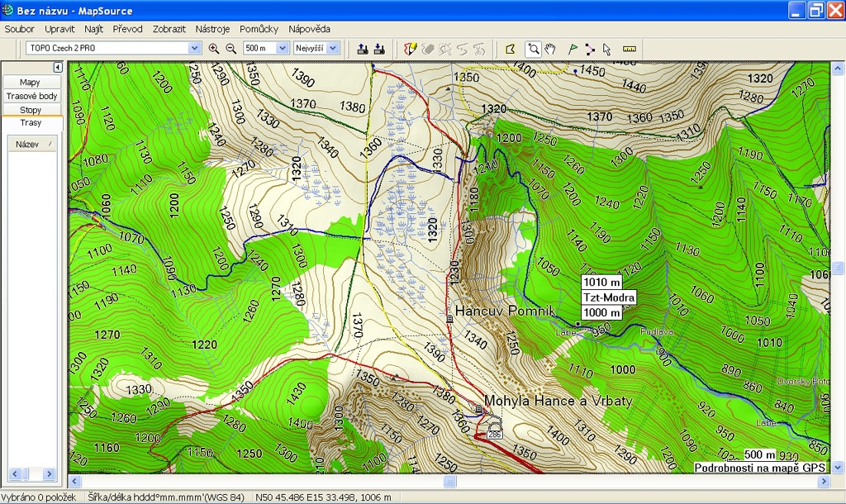Open the Nápověda menu
Viewport: 846px width, 504px height.
tap(309, 29)
